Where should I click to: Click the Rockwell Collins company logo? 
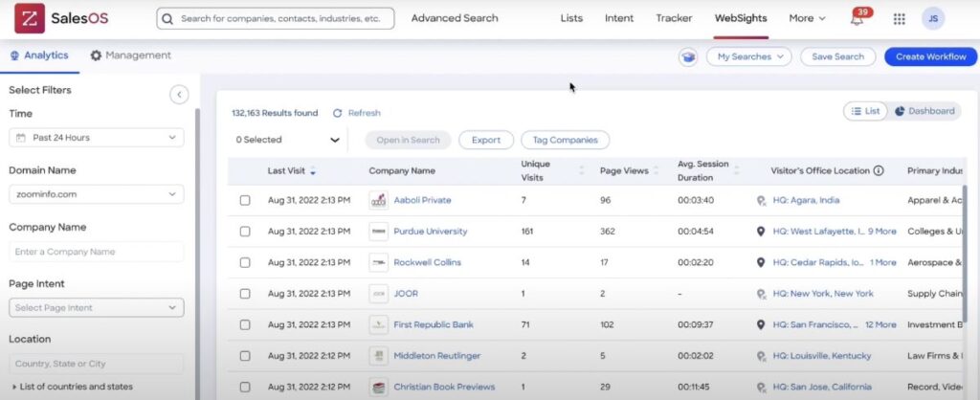(x=378, y=262)
